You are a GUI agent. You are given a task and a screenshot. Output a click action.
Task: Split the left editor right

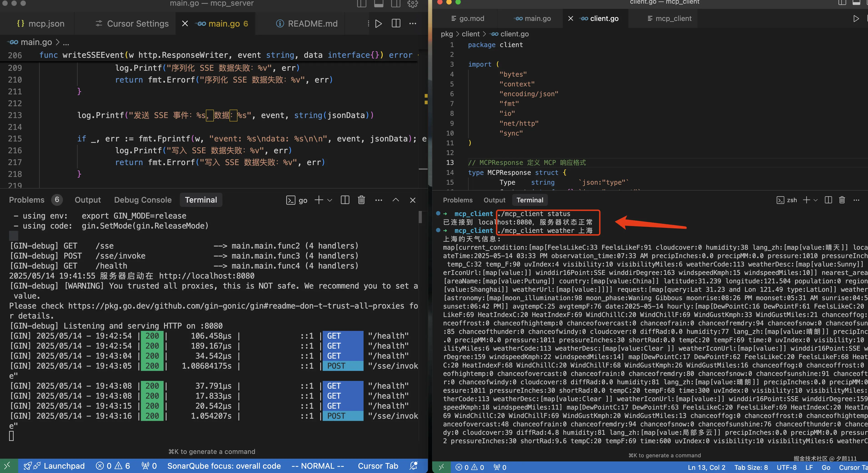pos(396,24)
